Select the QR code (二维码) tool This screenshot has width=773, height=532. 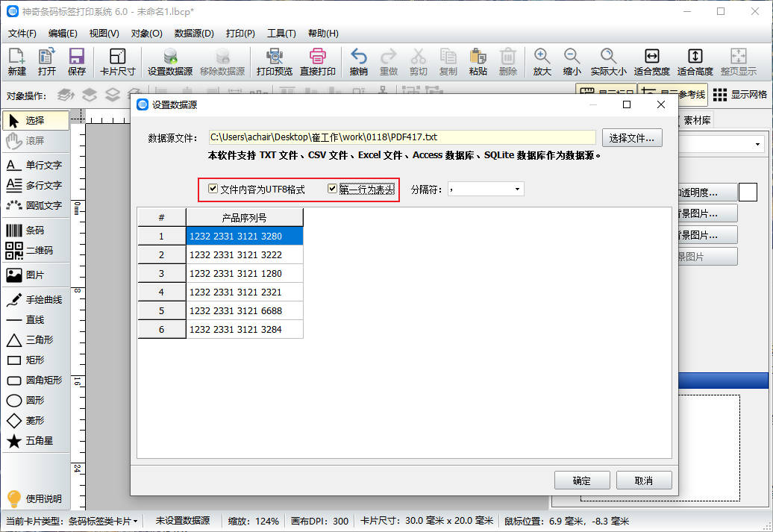click(34, 251)
